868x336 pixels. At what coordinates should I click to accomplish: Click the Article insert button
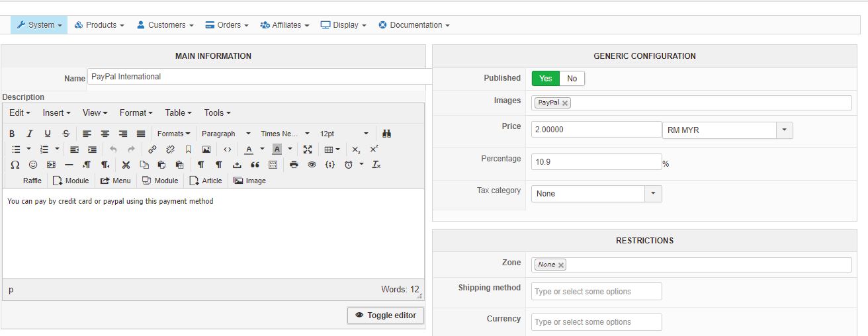[206, 181]
